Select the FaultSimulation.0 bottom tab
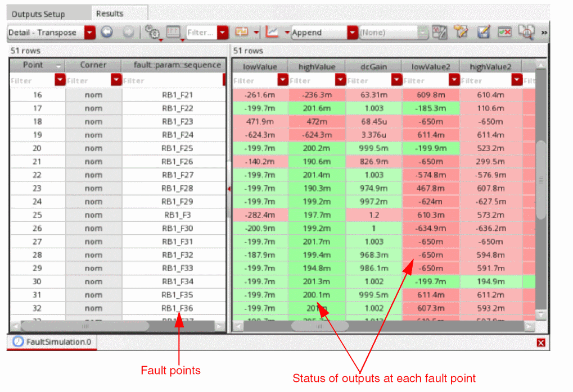The height and width of the screenshot is (392, 573). coord(52,342)
